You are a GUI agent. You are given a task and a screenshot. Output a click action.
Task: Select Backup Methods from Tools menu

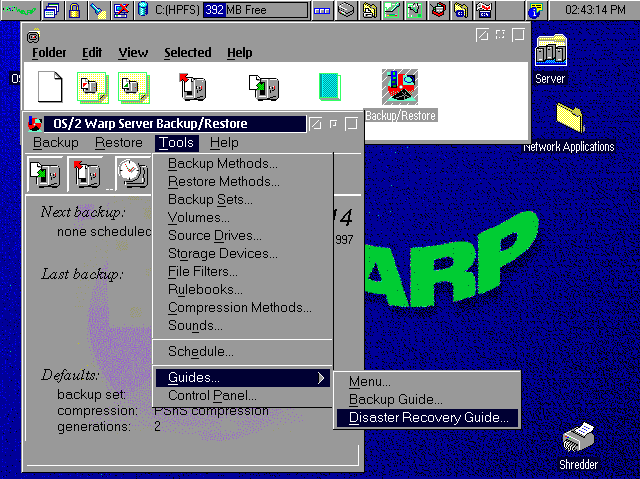pyautogui.click(x=223, y=164)
